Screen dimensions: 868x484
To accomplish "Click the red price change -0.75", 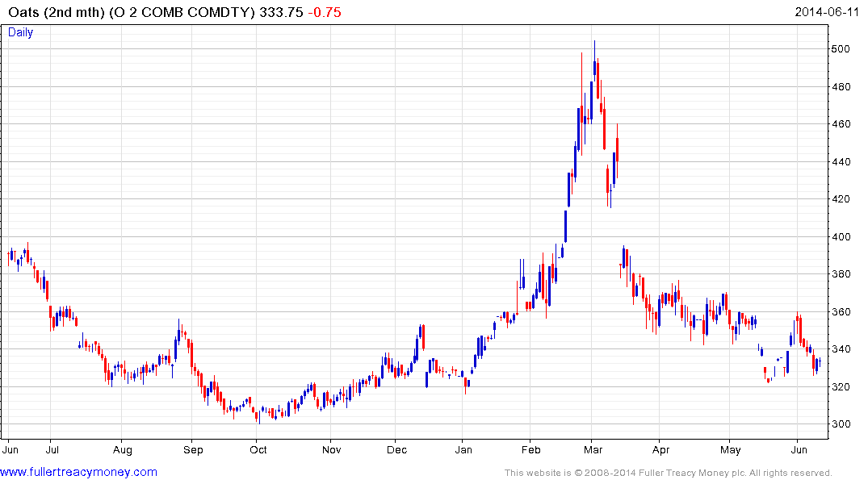I will coord(325,12).
